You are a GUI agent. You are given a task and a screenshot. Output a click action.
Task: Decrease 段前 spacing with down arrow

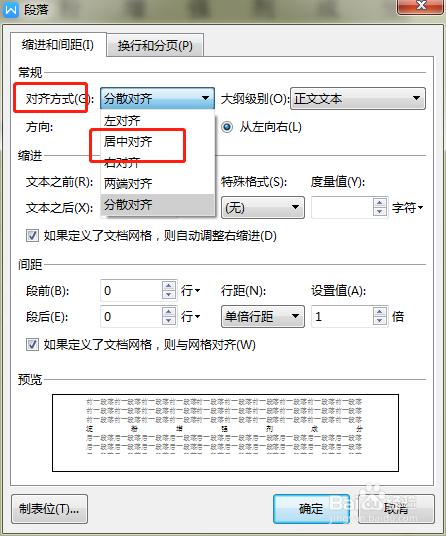(x=168, y=295)
